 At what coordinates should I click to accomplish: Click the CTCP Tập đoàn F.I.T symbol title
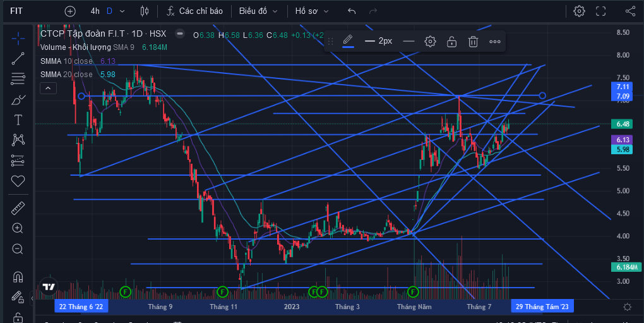(103, 34)
